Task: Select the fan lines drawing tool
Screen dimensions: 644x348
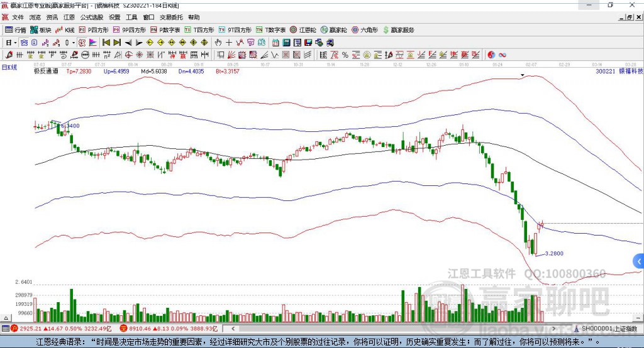Action: pyautogui.click(x=231, y=55)
